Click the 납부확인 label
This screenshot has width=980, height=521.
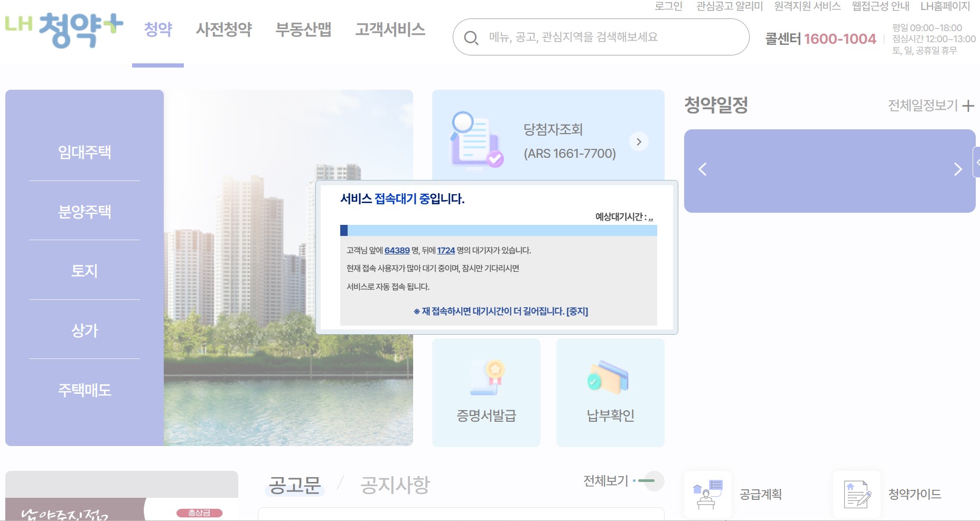[610, 416]
